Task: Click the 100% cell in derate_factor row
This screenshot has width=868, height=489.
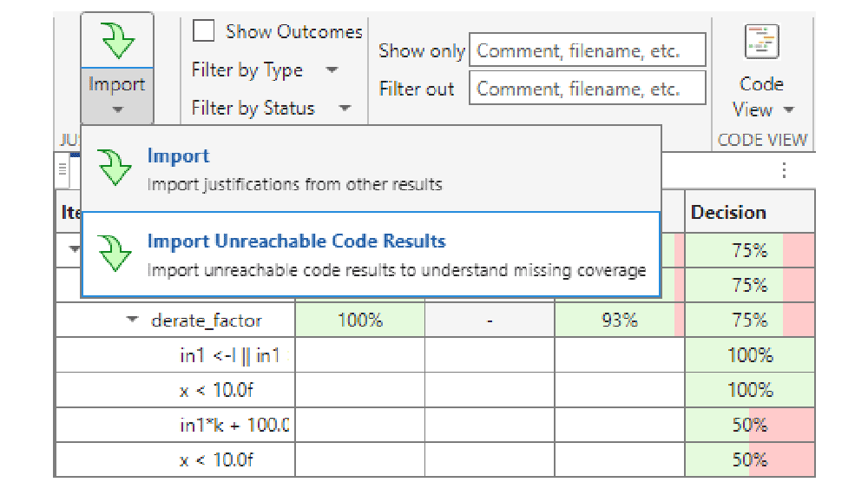Action: tap(359, 320)
